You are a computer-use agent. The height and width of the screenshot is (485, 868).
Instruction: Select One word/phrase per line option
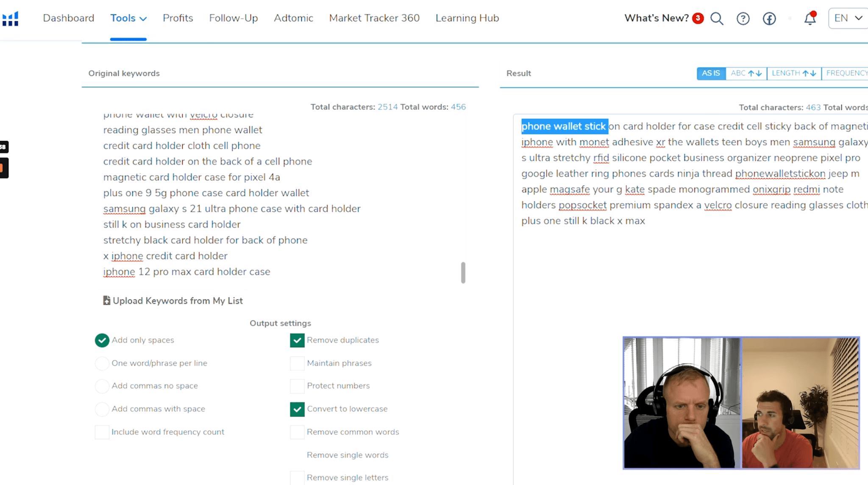(102, 363)
